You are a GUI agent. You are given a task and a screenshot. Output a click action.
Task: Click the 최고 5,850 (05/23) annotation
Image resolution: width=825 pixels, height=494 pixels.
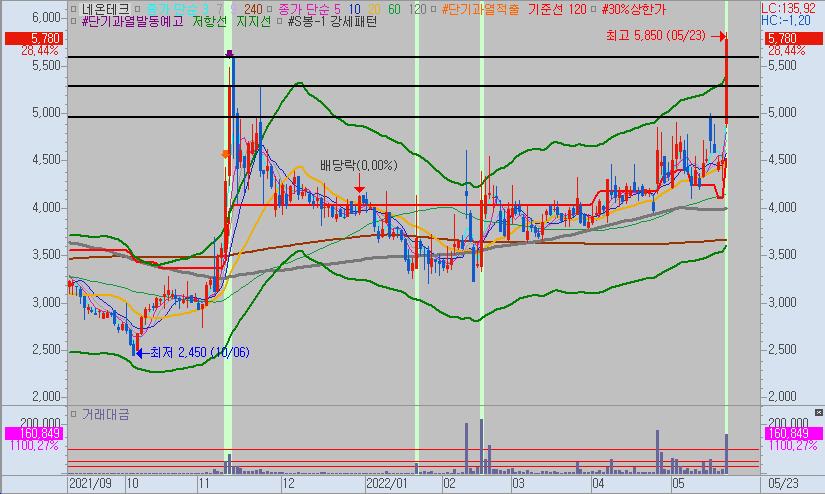click(656, 36)
